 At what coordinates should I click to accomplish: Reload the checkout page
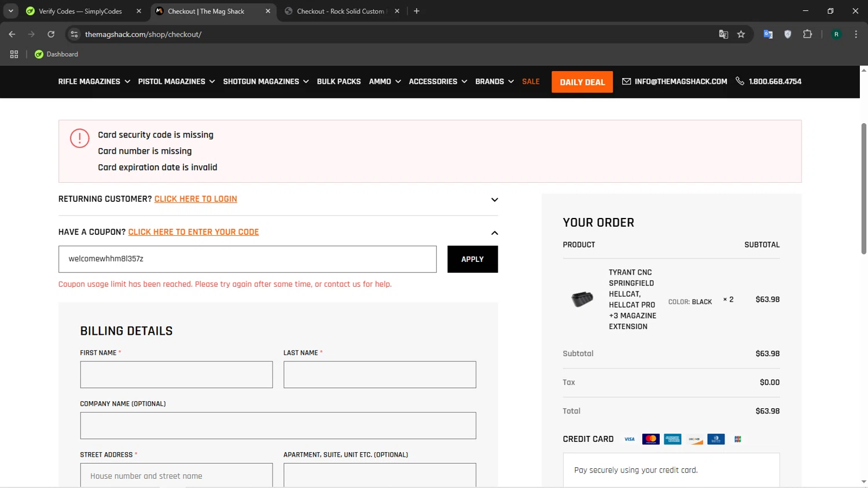[x=51, y=34]
